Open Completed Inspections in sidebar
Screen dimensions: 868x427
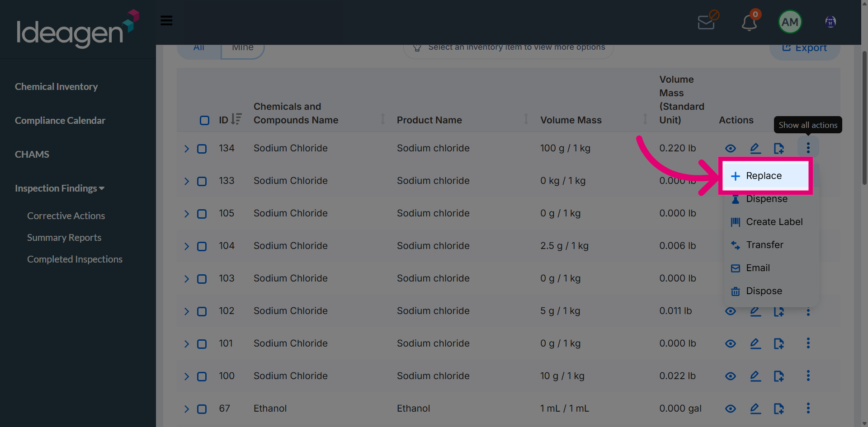click(75, 259)
